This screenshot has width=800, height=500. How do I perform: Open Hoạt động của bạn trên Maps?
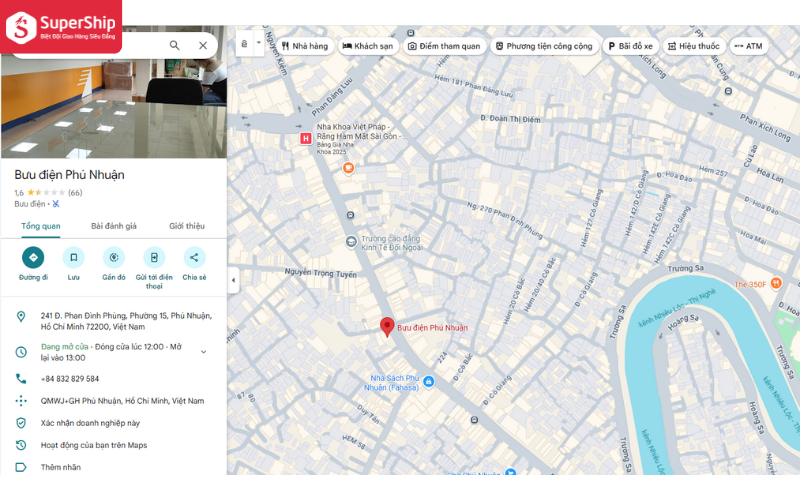[94, 445]
